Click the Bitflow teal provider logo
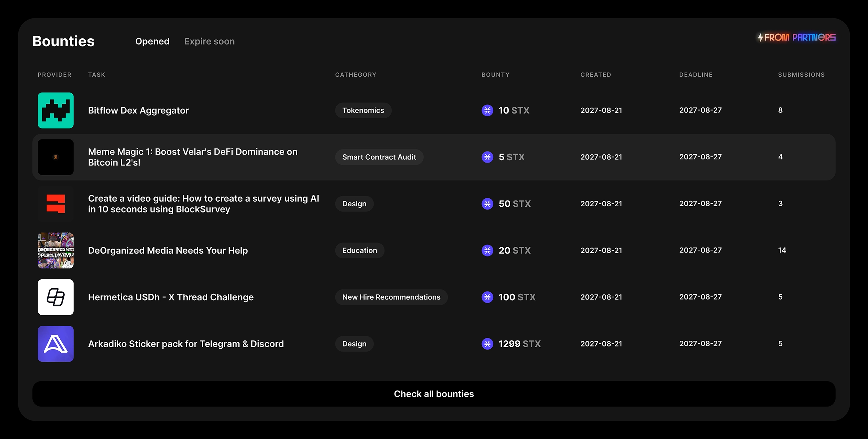Screen dimensions: 868x439 tap(56, 110)
